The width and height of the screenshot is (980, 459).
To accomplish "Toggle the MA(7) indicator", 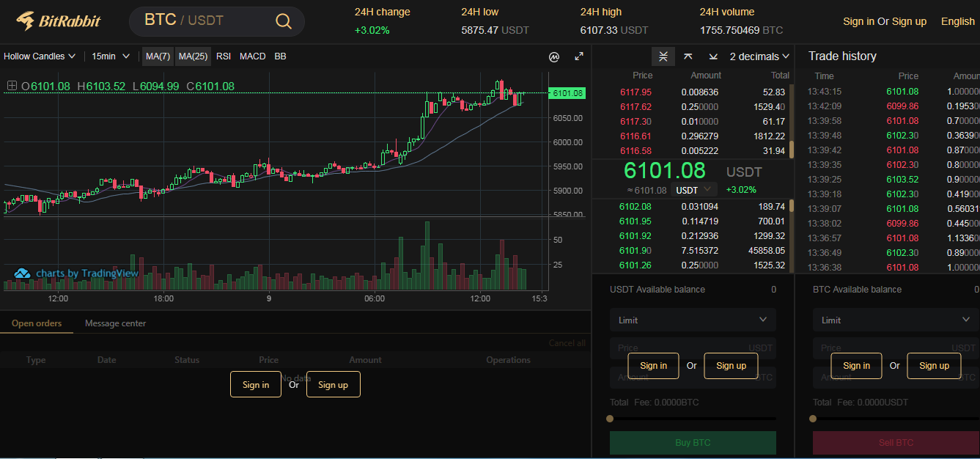I will tap(158, 56).
